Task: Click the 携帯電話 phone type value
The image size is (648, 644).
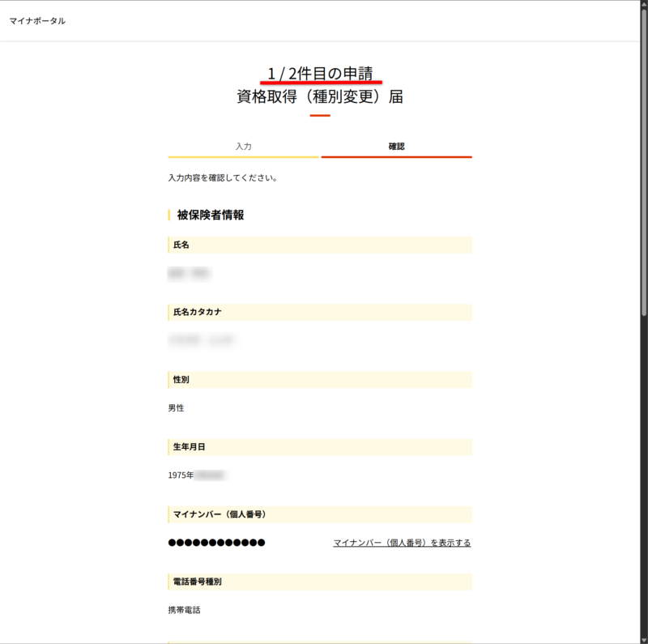Action: tap(184, 610)
